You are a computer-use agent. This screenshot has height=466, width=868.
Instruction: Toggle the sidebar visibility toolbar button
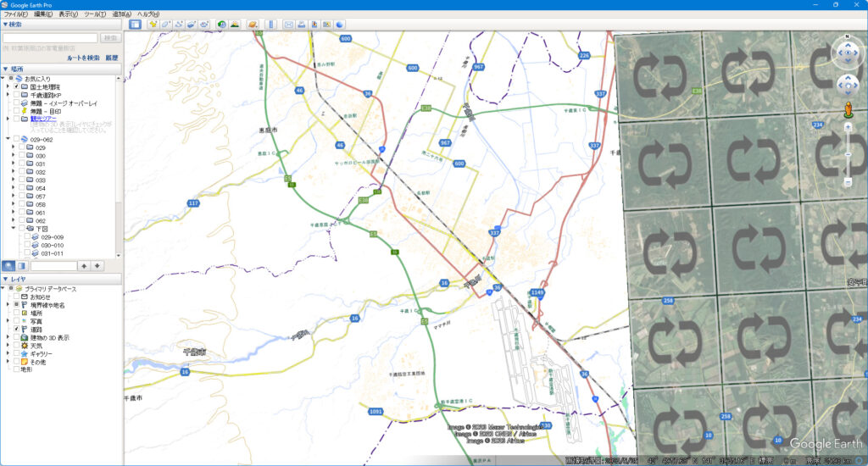coord(135,25)
